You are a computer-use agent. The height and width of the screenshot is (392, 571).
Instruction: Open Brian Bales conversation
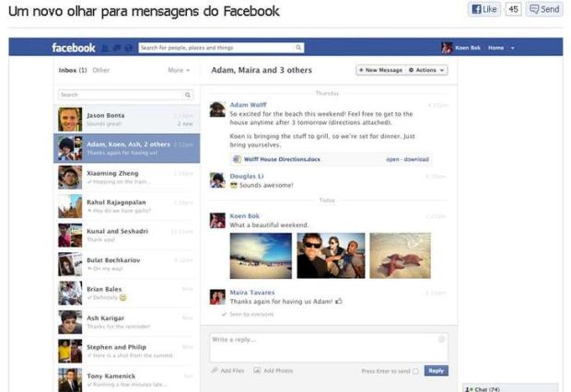coord(127,293)
